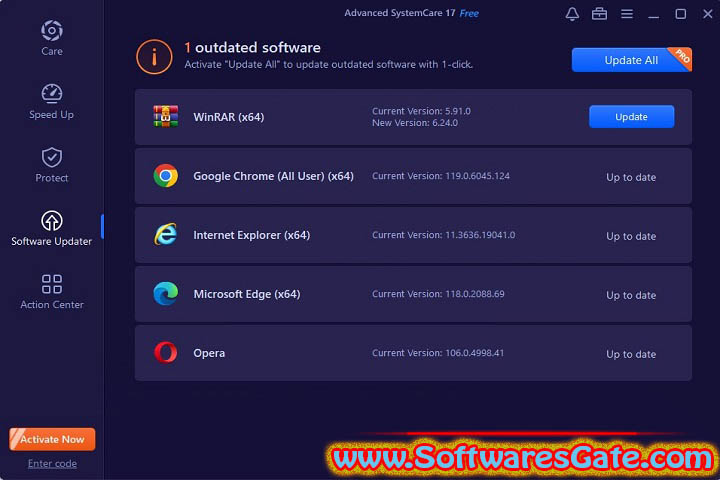The width and height of the screenshot is (720, 480).
Task: Click the 'Advanced SystemCare 17 Free' title
Action: (411, 13)
